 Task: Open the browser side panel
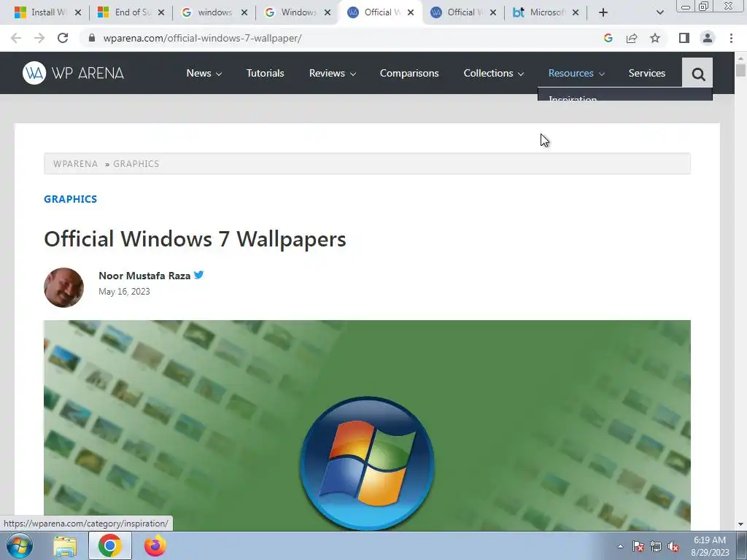point(684,38)
